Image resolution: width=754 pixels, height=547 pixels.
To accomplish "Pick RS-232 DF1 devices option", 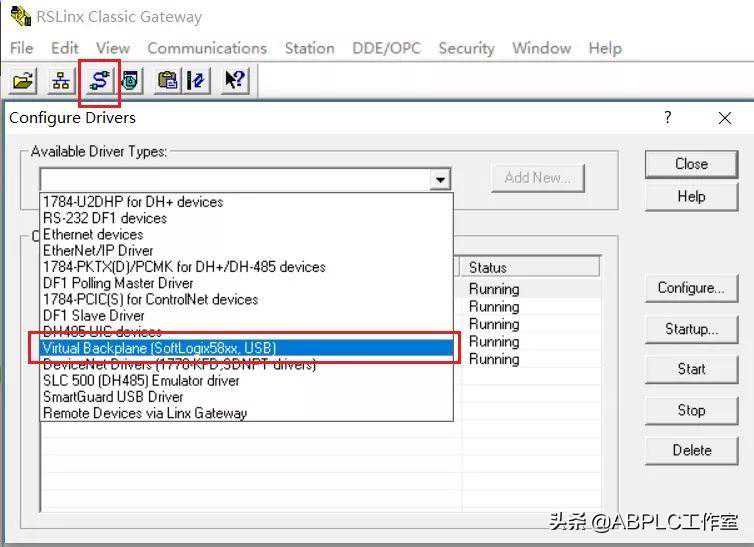I will click(105, 218).
